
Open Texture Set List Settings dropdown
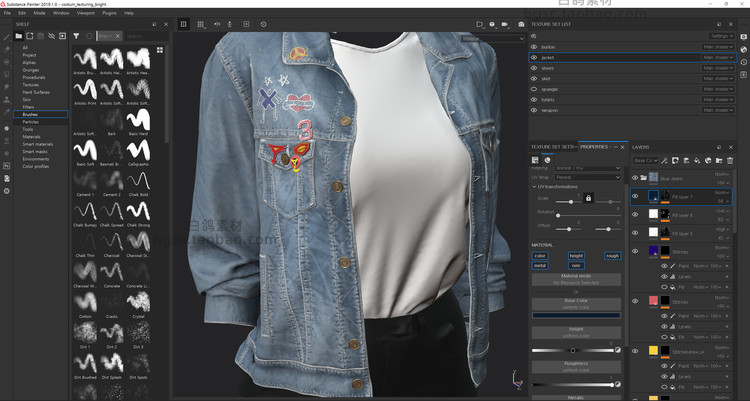[720, 36]
